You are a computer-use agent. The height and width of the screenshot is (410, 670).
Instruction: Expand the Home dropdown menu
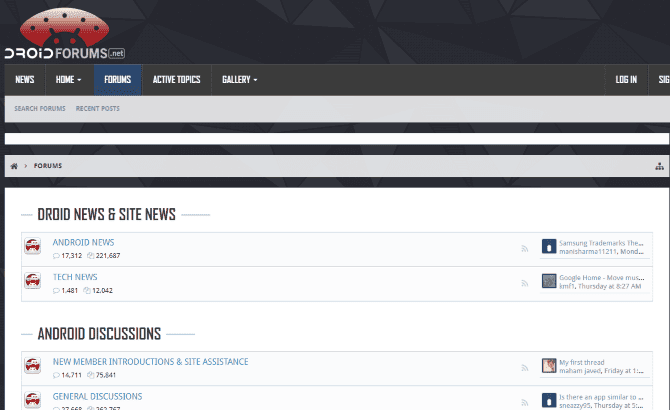[68, 79]
